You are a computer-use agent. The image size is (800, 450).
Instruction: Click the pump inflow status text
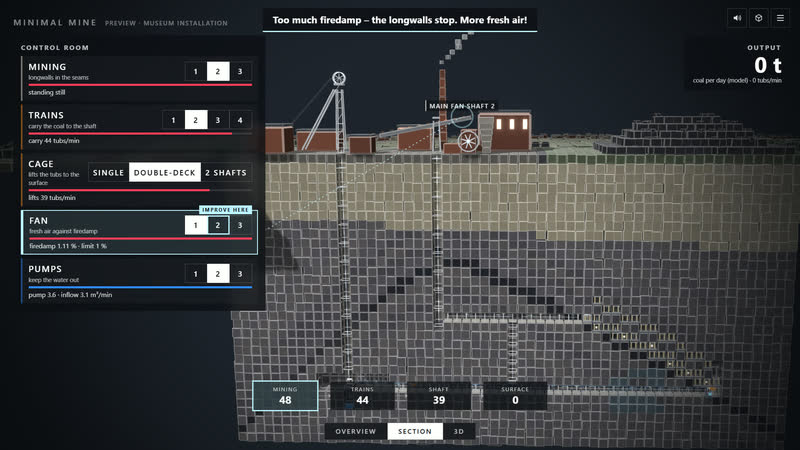tap(70, 295)
